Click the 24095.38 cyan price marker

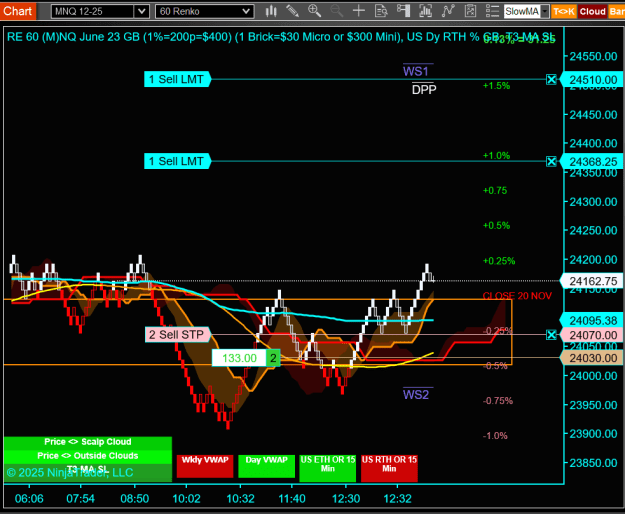[x=592, y=320]
